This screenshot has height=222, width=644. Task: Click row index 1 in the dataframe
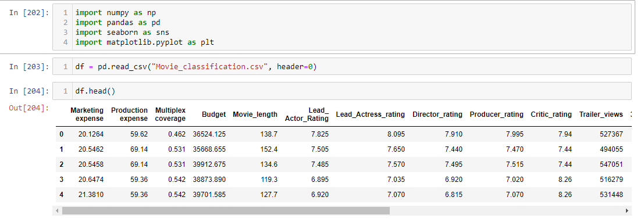62,149
